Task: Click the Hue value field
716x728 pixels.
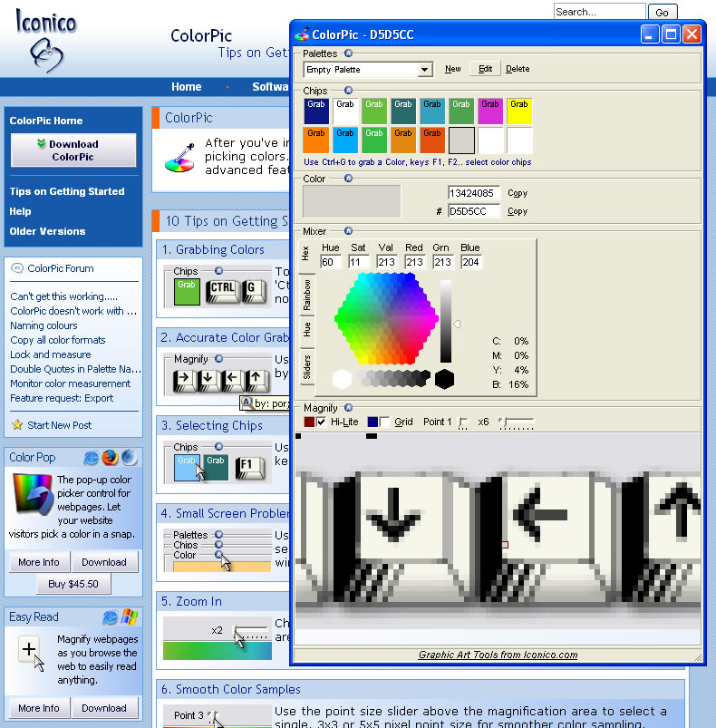Action: click(331, 262)
